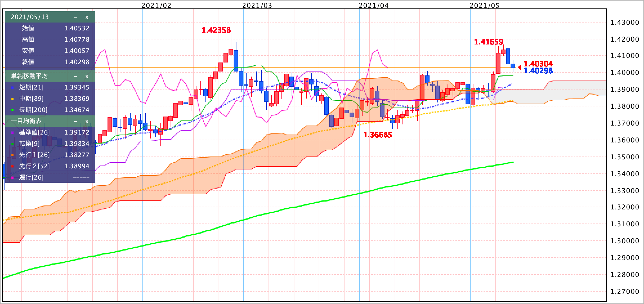Screen dimensions: 644x304
Task: Click the 転換[9] Ichimoku label
Action: pyautogui.click(x=29, y=144)
